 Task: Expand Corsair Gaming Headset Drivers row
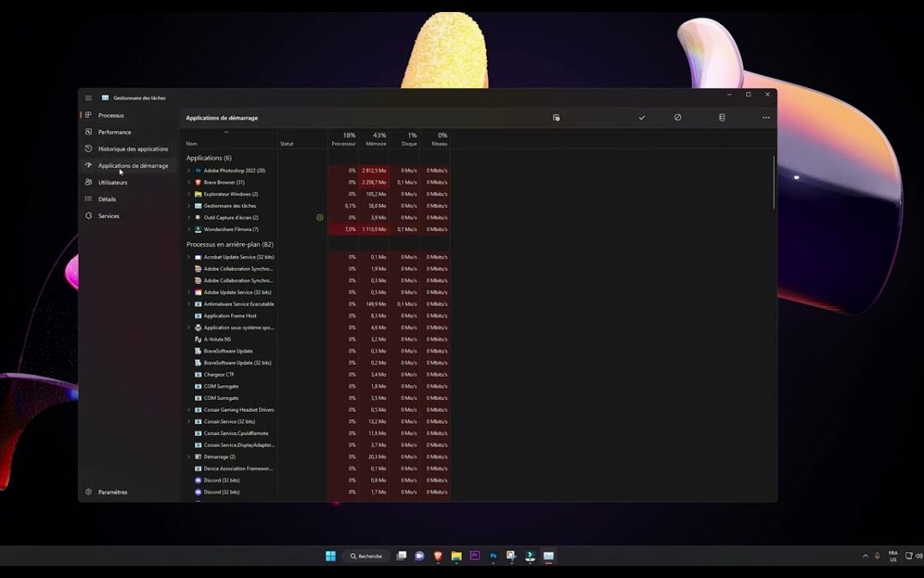[x=188, y=409]
